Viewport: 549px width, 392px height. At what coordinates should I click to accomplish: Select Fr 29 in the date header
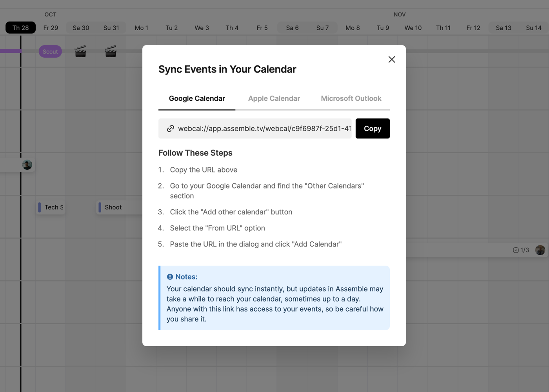pos(51,28)
